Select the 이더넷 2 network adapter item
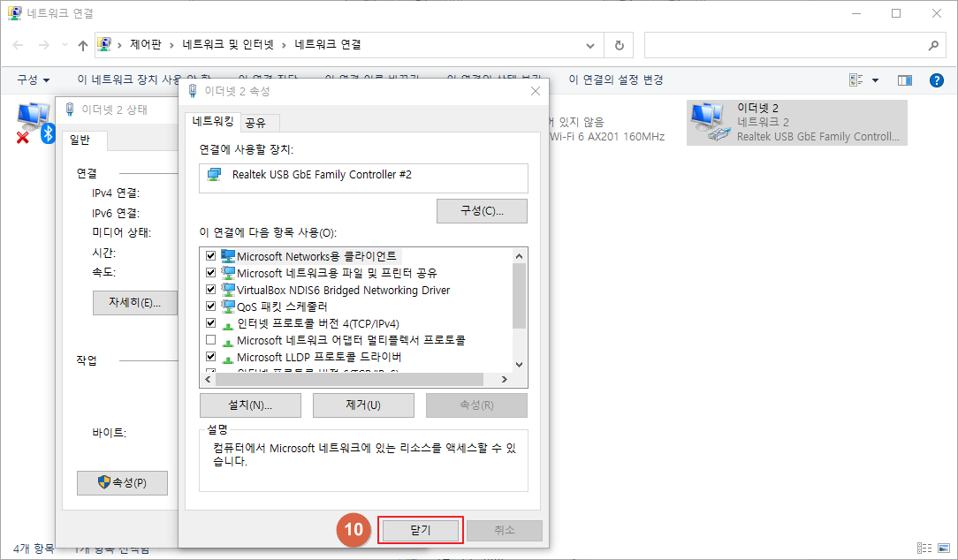This screenshot has width=958, height=560. [x=796, y=123]
